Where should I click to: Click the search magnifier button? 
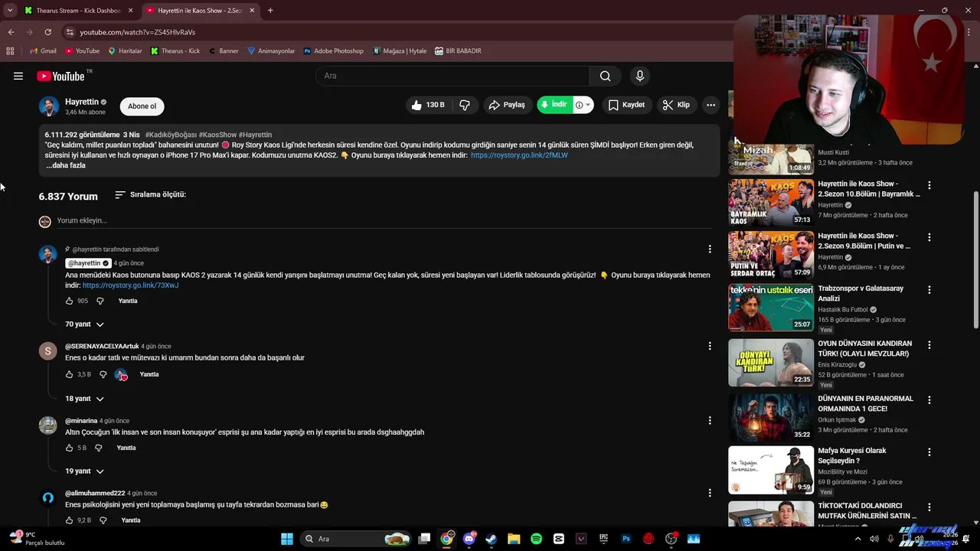click(605, 76)
